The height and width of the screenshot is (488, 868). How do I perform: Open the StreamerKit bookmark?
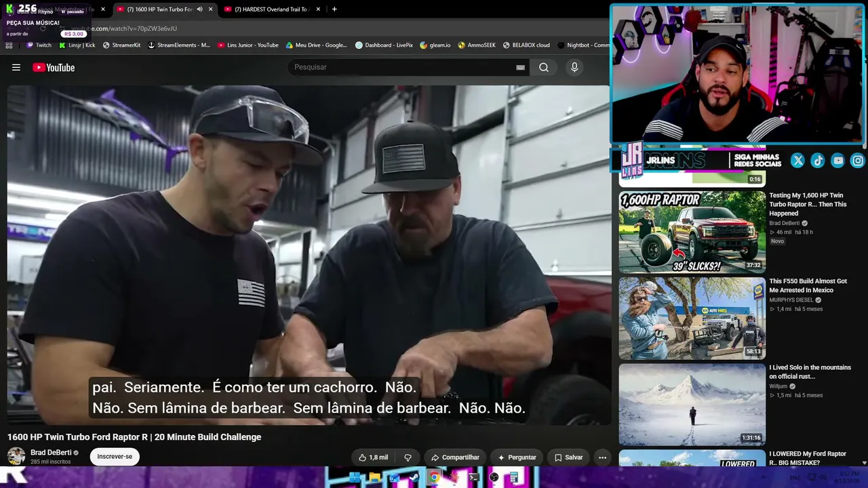pyautogui.click(x=121, y=45)
